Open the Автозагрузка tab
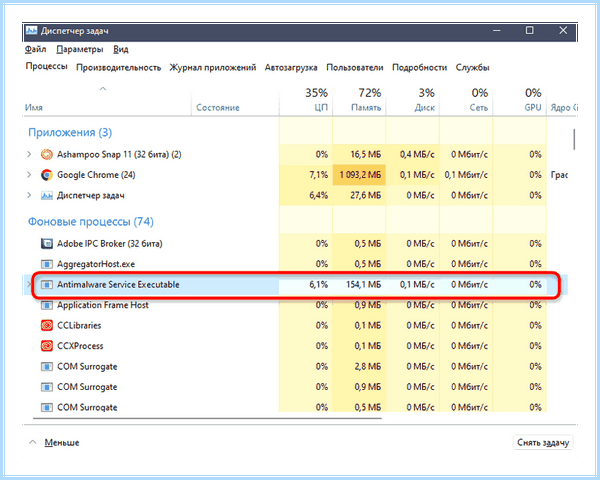 tap(291, 68)
